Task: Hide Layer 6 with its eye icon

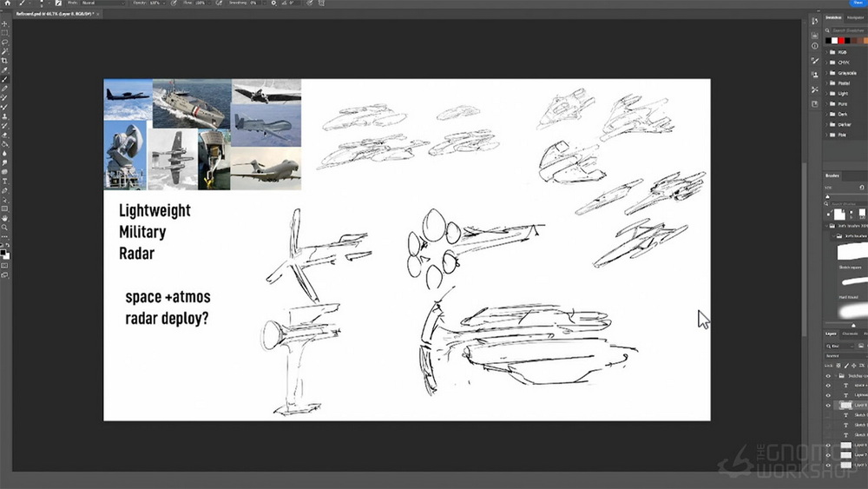Action: (828, 445)
